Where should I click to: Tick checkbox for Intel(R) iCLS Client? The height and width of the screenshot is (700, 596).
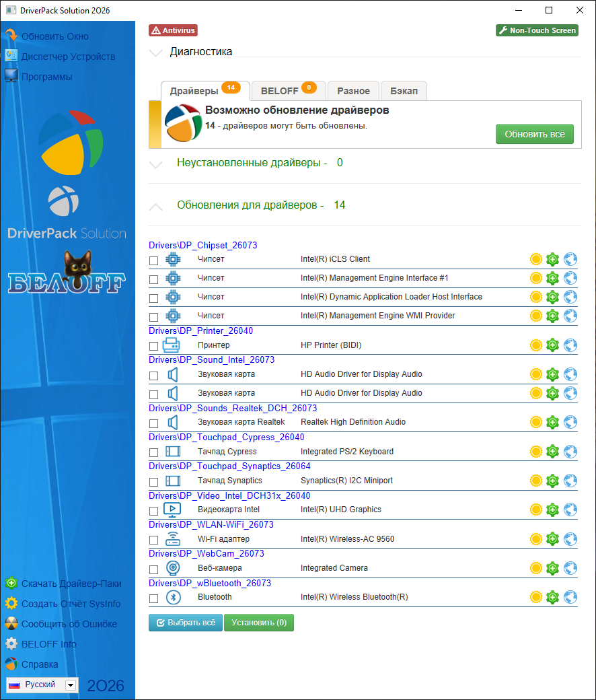click(x=153, y=260)
